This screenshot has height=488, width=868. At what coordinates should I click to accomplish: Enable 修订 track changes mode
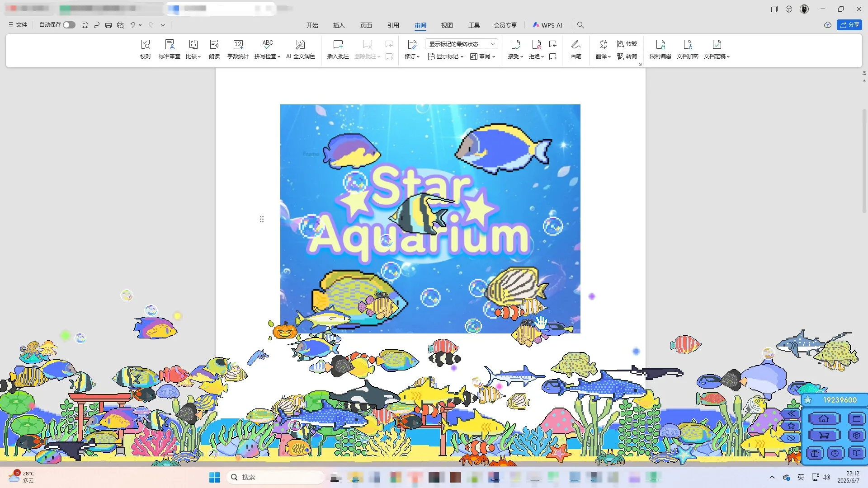[x=410, y=49]
